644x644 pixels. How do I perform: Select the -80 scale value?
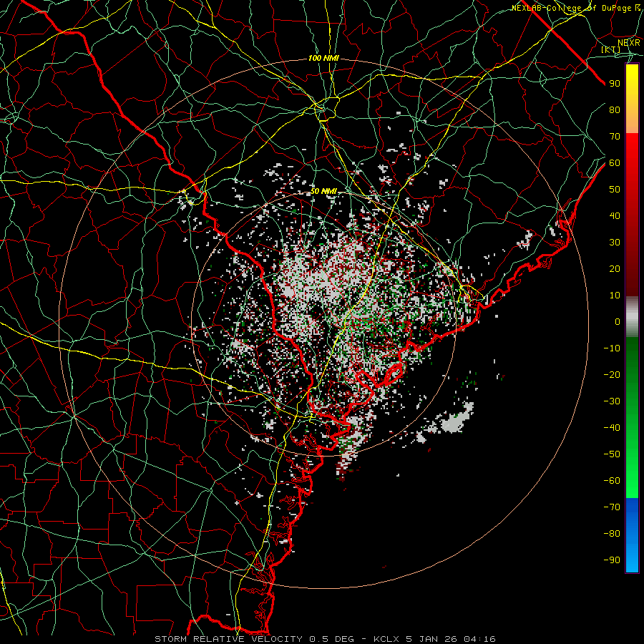[x=612, y=534]
